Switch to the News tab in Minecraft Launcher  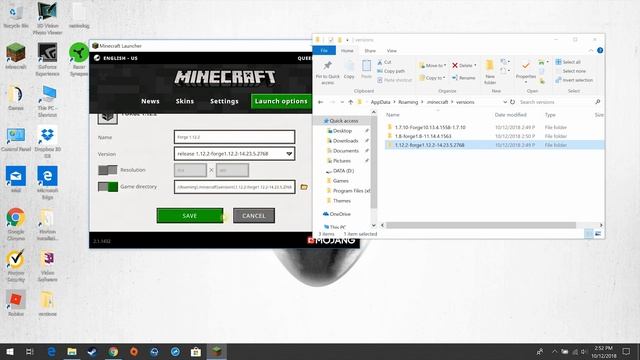pos(150,101)
